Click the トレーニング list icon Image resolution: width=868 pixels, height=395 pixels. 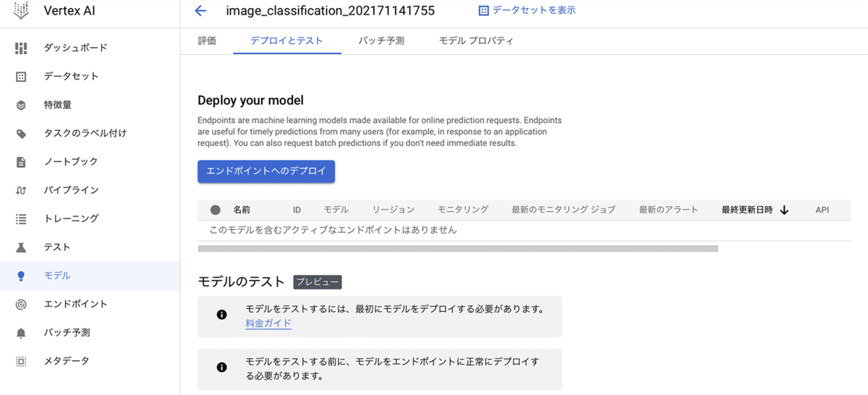[21, 218]
